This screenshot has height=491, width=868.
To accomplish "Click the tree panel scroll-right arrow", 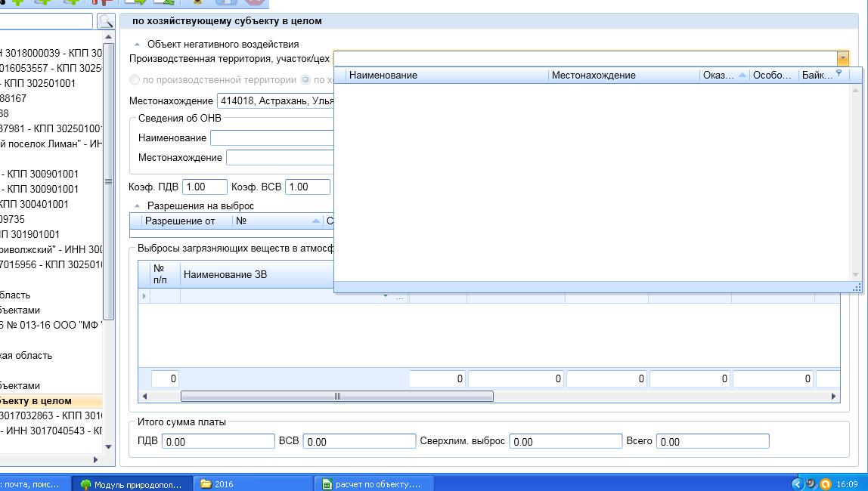I will click(95, 459).
